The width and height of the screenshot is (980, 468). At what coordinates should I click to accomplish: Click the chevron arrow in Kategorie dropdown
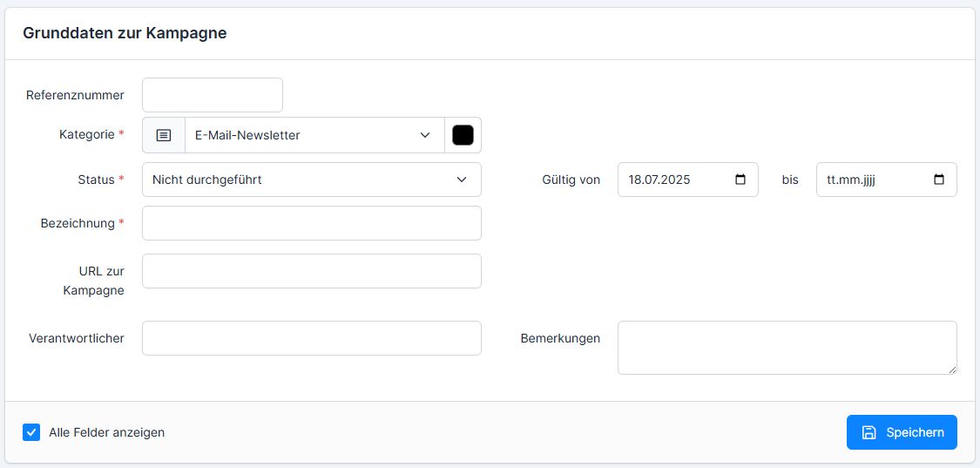click(425, 135)
